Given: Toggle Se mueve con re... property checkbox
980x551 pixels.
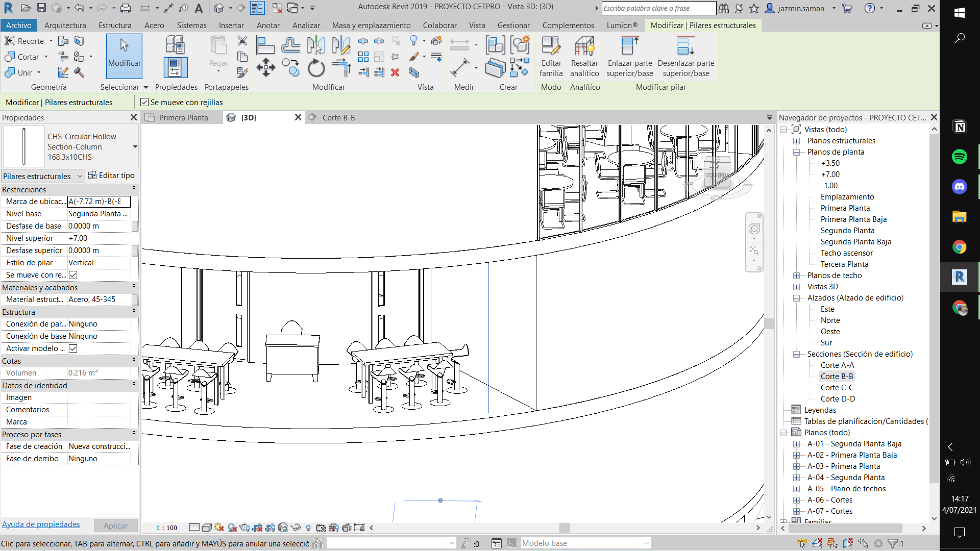Looking at the screenshot, I should [x=73, y=275].
